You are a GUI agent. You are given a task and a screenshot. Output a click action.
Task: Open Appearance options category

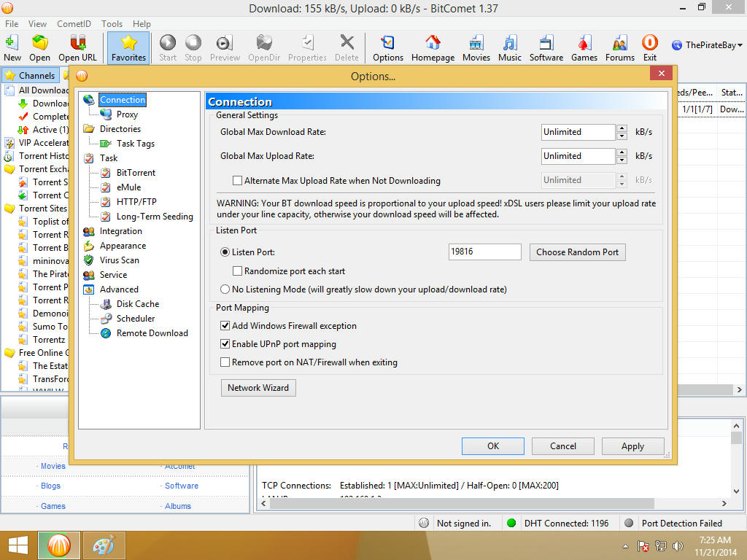tap(123, 246)
